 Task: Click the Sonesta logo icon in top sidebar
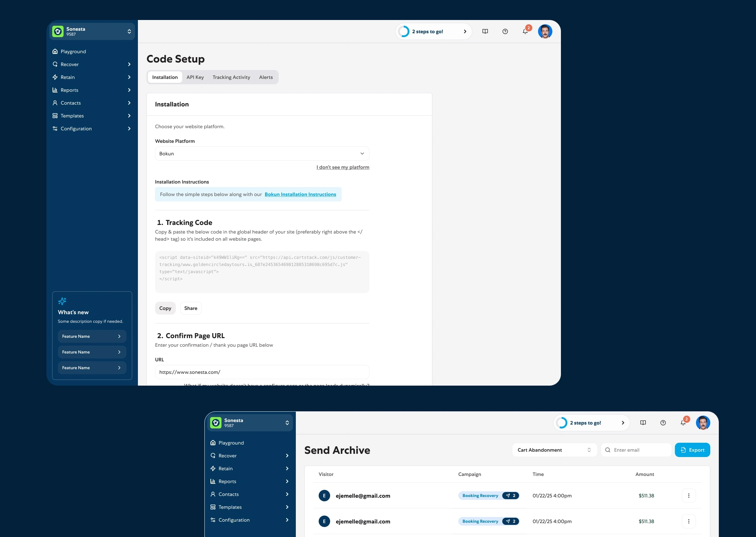click(58, 31)
